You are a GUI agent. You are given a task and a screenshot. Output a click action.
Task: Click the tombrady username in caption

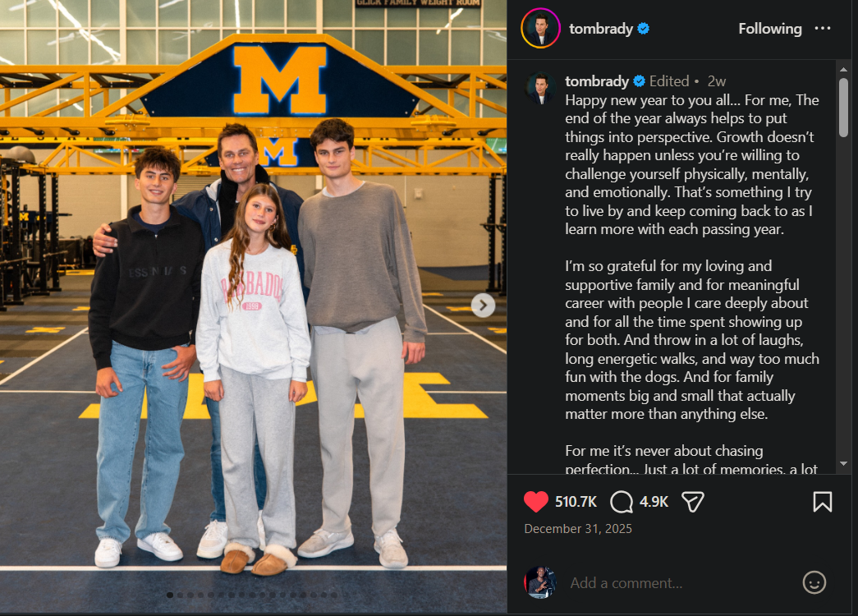point(597,81)
